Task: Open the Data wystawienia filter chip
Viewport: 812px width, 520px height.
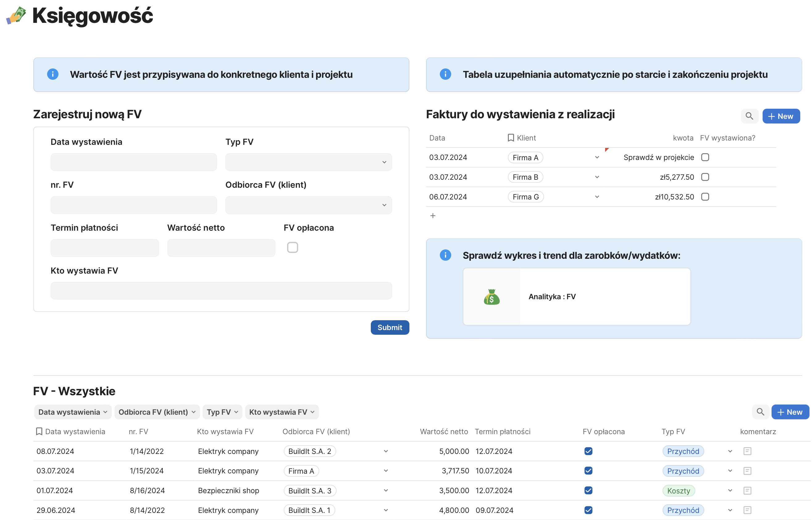Action: coord(72,412)
